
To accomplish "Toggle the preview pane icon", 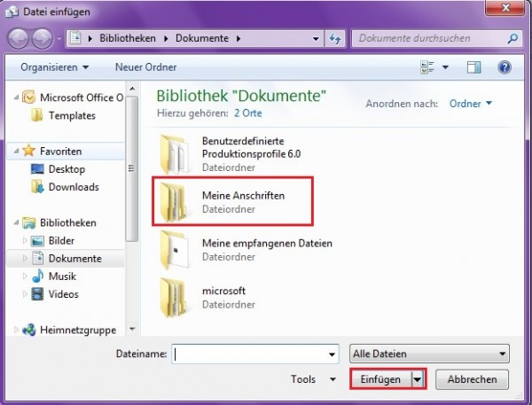I will tap(473, 67).
